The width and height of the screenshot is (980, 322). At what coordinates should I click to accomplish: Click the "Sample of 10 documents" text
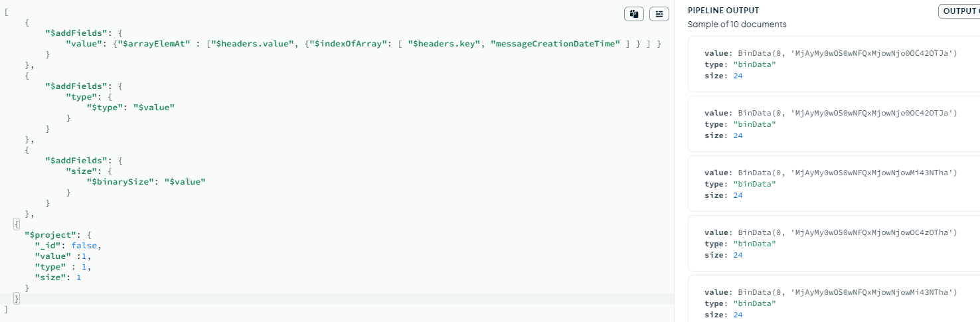pyautogui.click(x=737, y=25)
